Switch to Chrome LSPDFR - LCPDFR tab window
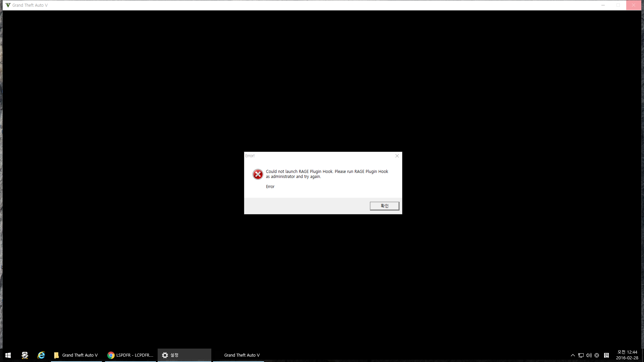The height and width of the screenshot is (362, 644). click(130, 355)
